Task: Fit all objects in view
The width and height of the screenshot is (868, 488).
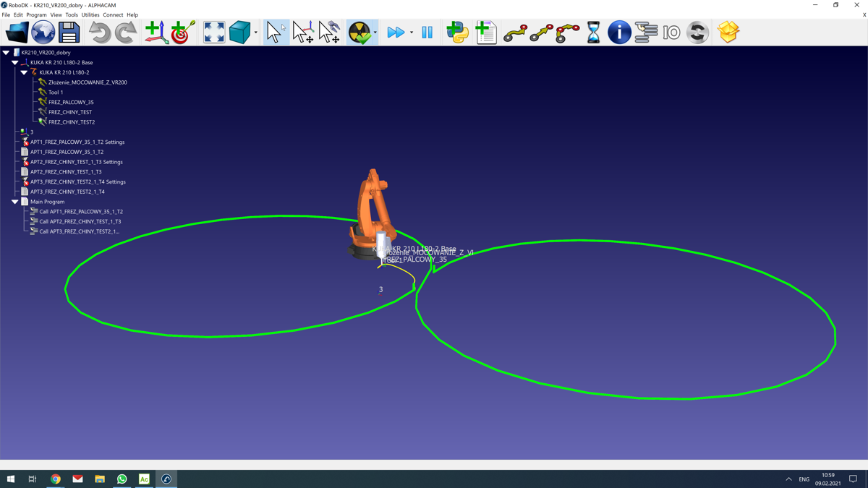Action: coord(214,33)
